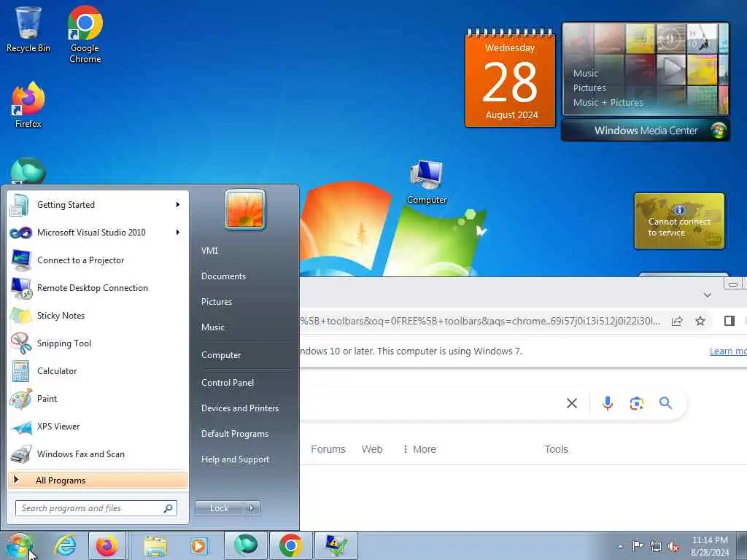747x560 pixels.
Task: Open the taskbar clock 11:14 PM
Action: click(x=710, y=546)
